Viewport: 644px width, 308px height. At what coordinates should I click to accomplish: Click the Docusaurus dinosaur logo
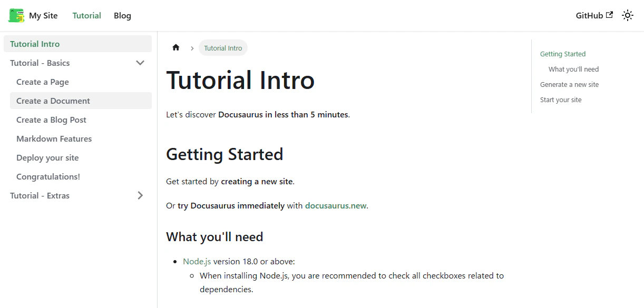[x=16, y=15]
